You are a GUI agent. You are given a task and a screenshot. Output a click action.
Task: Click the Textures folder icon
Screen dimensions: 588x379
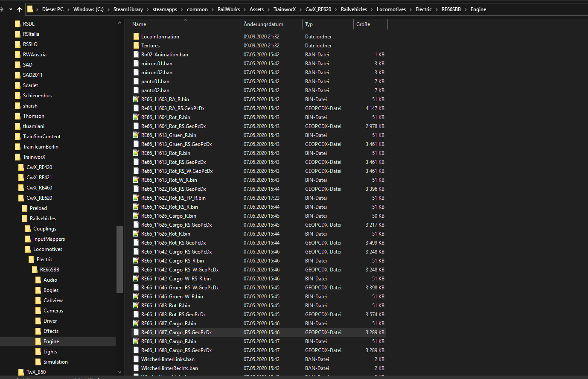tap(136, 46)
